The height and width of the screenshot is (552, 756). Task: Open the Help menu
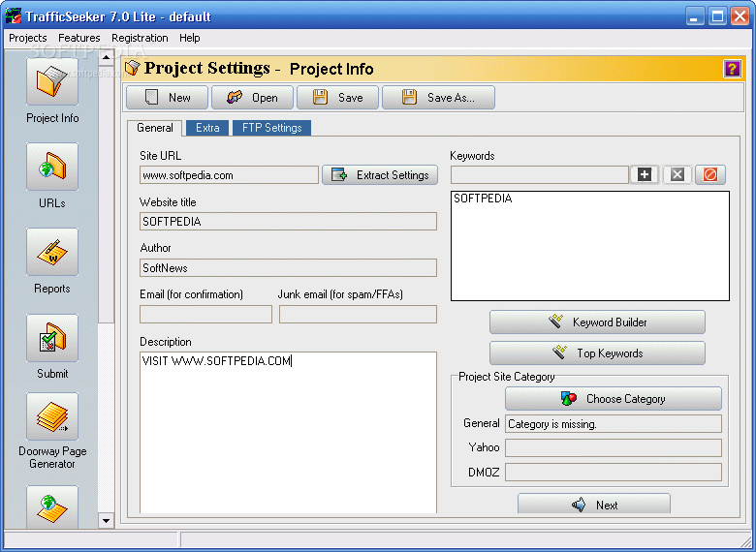click(x=189, y=38)
